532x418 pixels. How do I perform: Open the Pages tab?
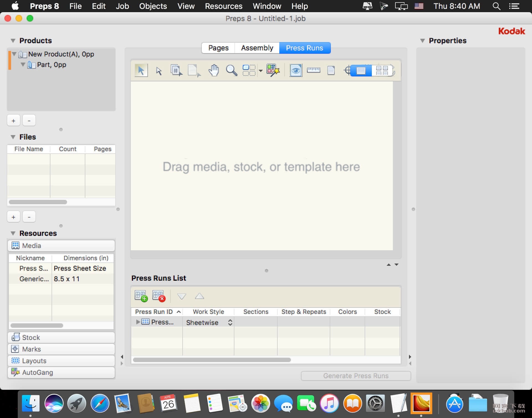tap(218, 48)
